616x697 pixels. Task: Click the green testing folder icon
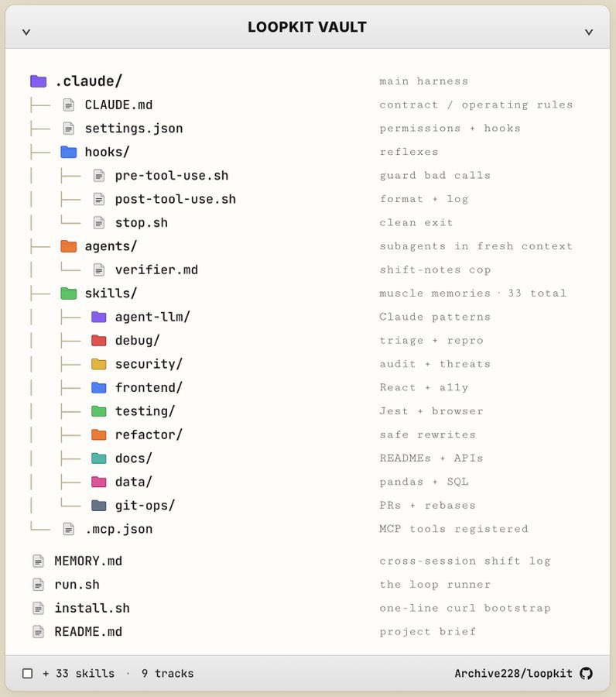coord(98,411)
